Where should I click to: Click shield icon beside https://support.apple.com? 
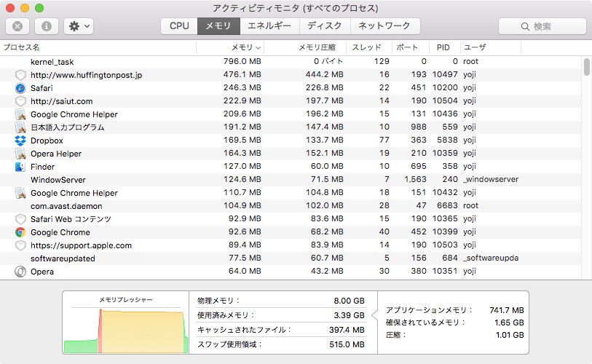pos(20,245)
